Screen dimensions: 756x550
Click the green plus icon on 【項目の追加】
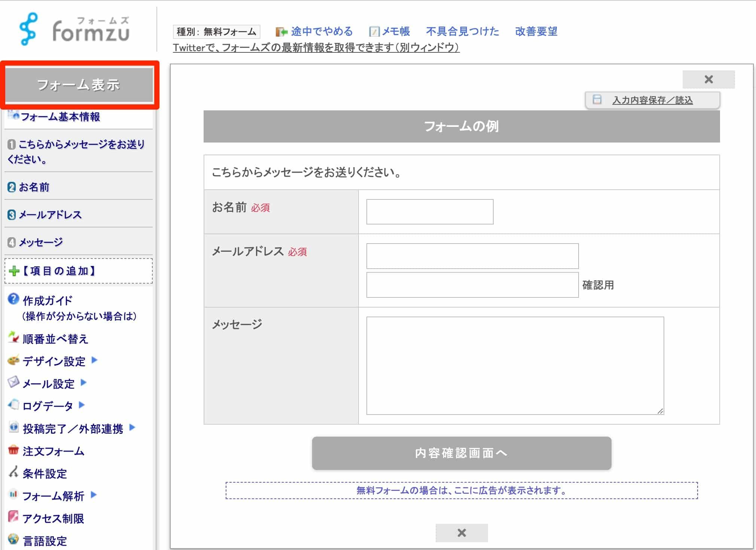(x=14, y=271)
